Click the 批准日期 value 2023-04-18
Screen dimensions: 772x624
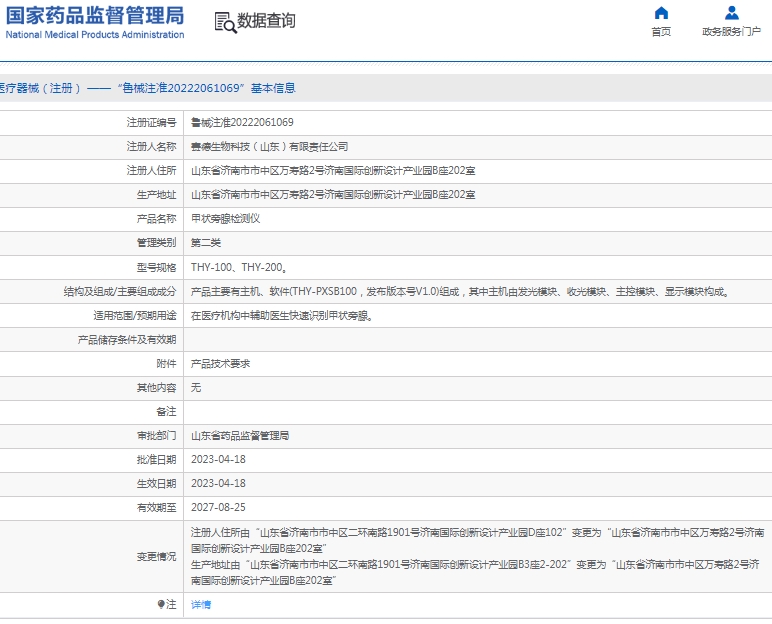click(218, 460)
